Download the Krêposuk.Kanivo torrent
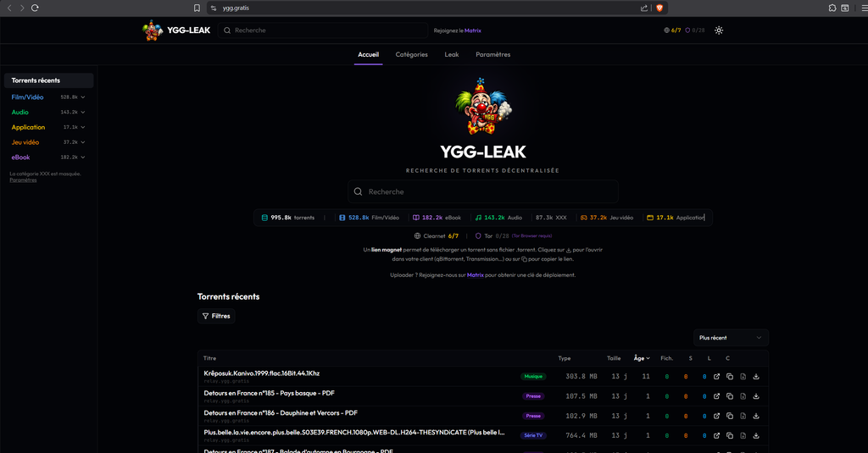This screenshot has height=453, width=868. tap(756, 377)
